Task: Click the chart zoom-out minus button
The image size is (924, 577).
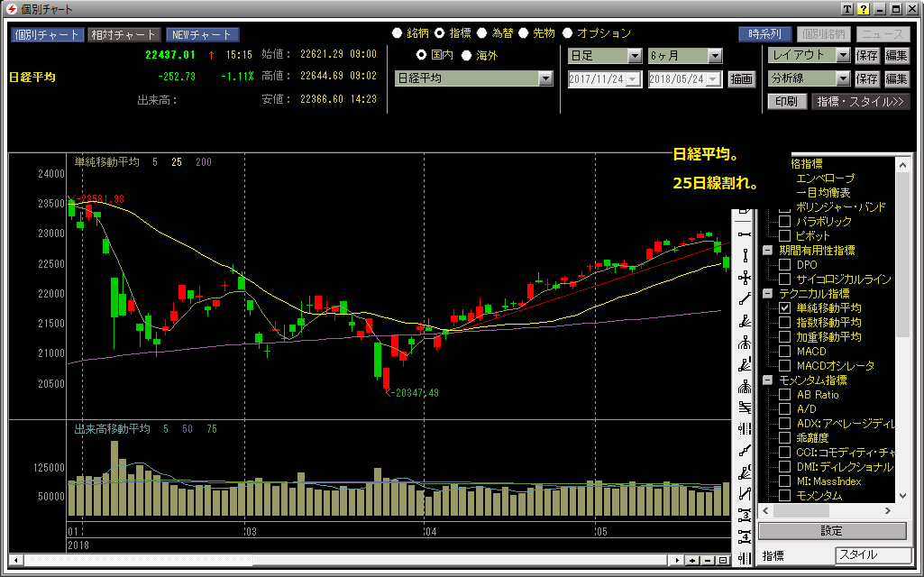Action: tap(708, 560)
